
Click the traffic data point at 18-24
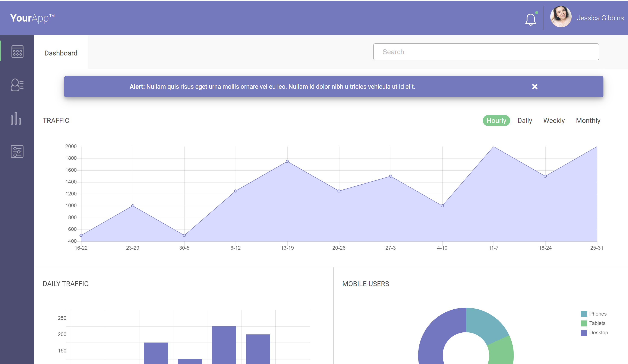tap(545, 176)
